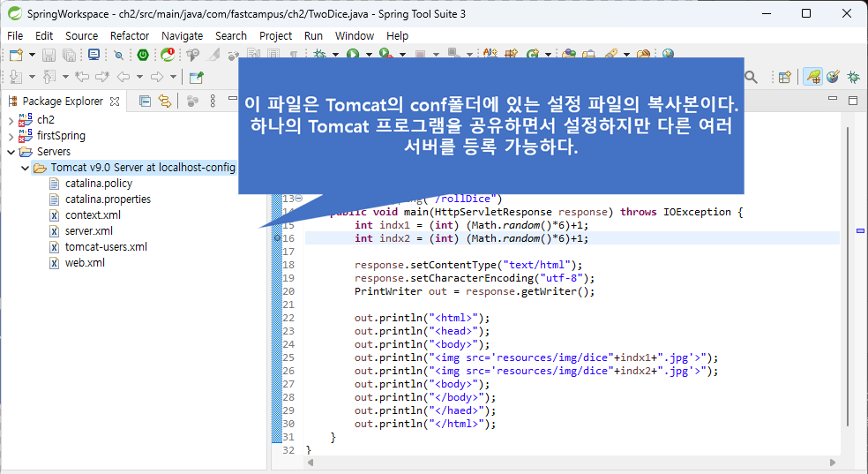Open the Previous Annotation dropdown arrow
The height and width of the screenshot is (474, 868).
click(64, 77)
